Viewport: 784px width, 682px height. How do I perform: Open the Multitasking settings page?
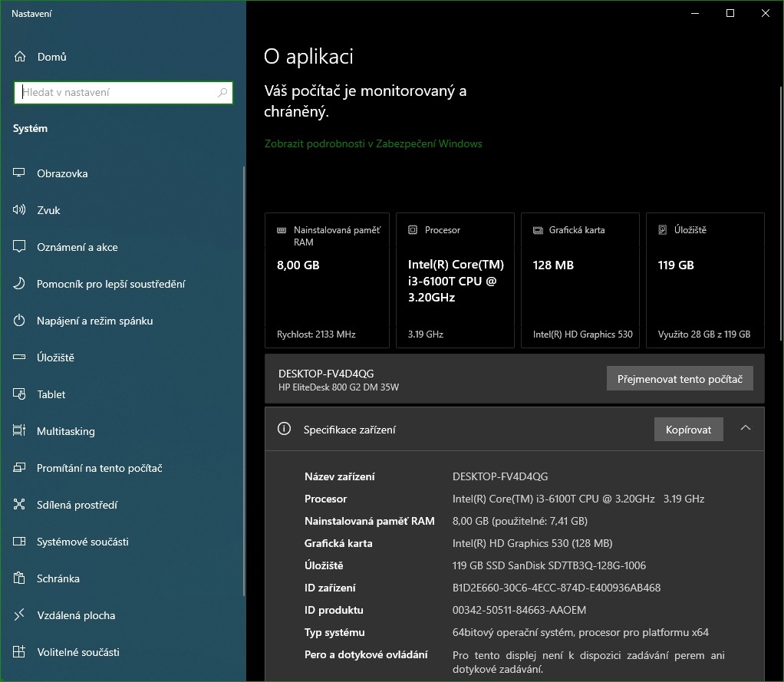pyautogui.click(x=65, y=431)
